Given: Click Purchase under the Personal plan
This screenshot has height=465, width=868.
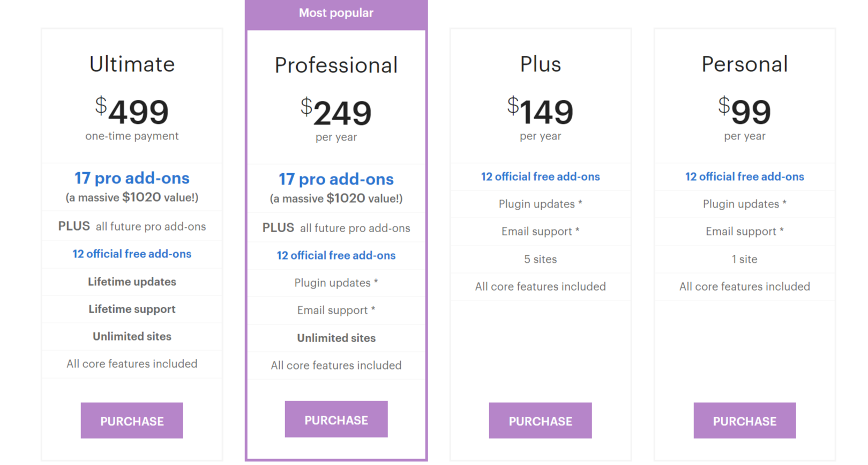Looking at the screenshot, I should (744, 420).
